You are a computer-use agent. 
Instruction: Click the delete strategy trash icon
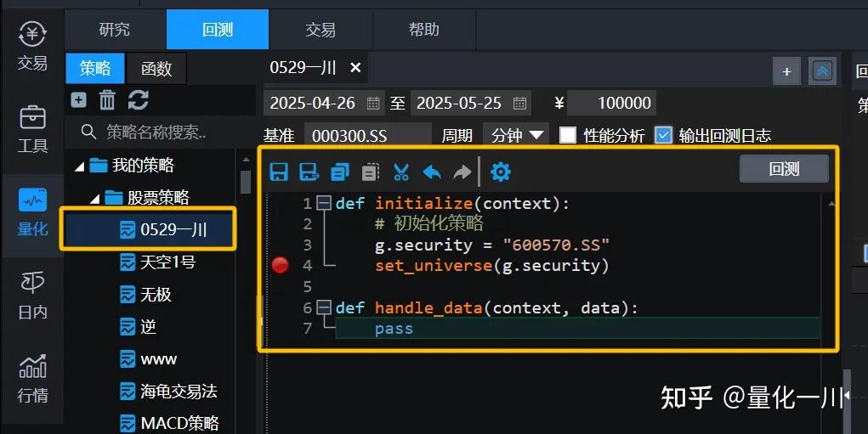pos(107,100)
